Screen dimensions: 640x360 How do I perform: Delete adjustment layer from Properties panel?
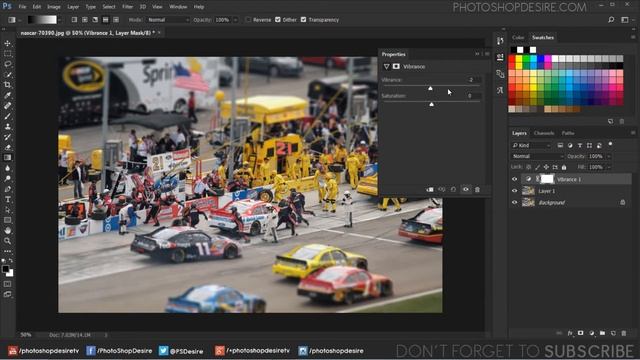(477, 189)
